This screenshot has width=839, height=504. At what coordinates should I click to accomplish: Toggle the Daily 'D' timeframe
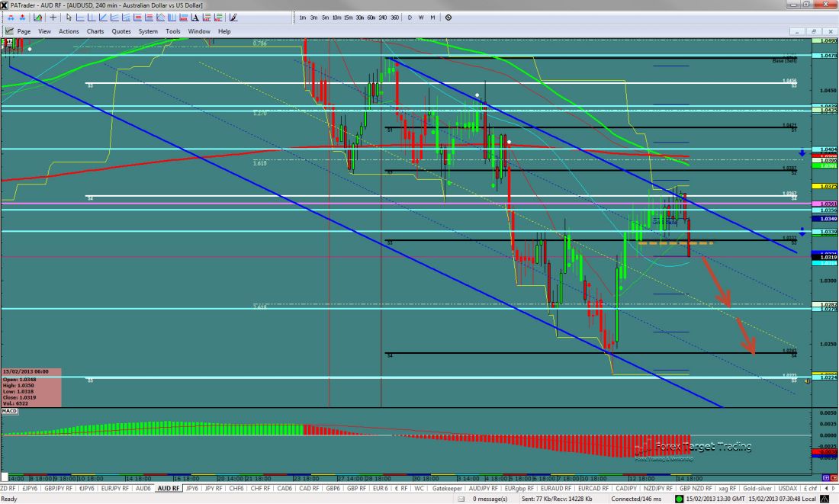[x=410, y=17]
